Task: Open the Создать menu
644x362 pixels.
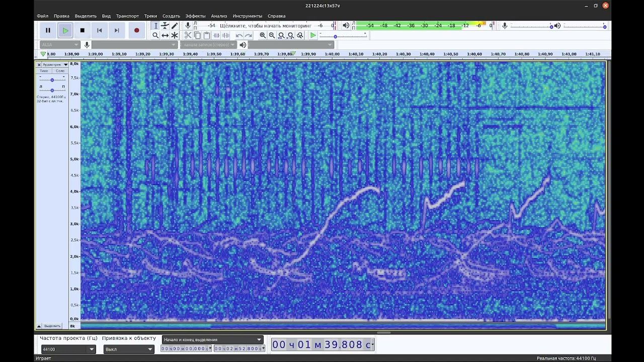Action: point(171,16)
